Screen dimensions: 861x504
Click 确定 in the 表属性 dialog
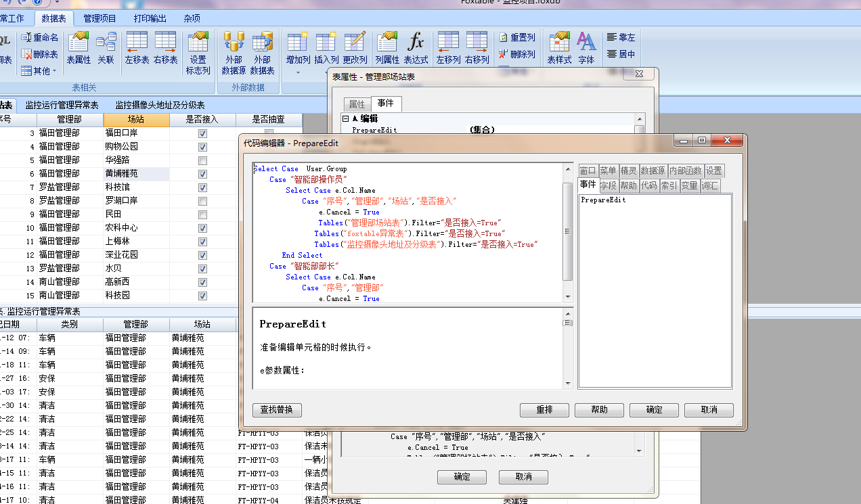tap(462, 477)
